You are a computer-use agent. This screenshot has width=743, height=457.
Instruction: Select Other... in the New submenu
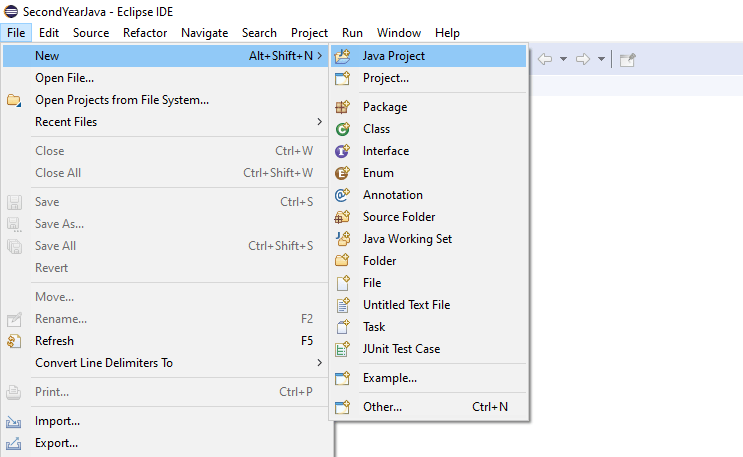click(382, 407)
